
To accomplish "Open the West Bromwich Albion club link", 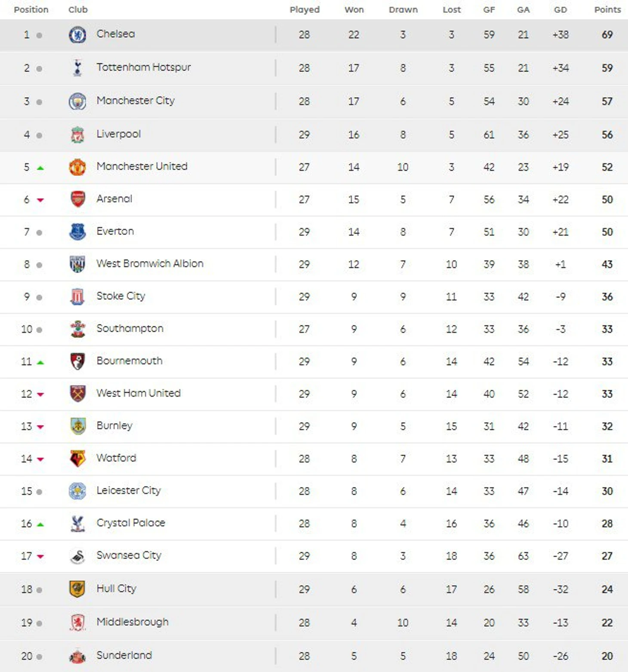I will pos(150,263).
